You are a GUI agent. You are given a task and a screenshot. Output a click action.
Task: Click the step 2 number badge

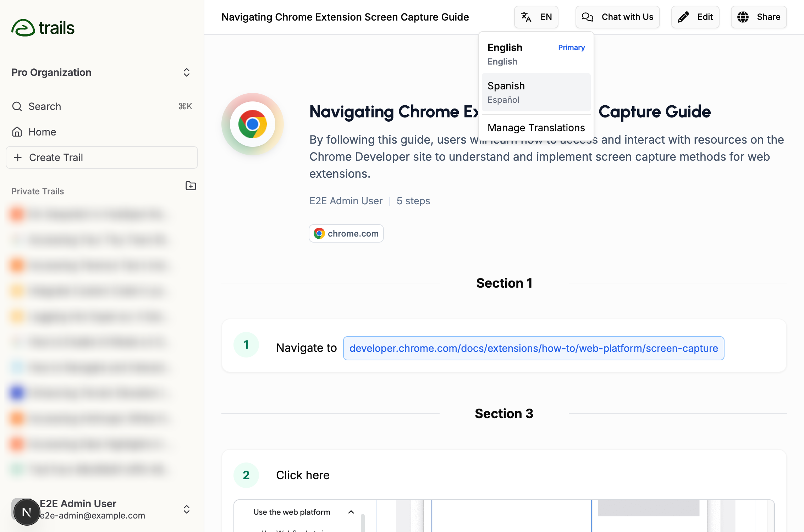tap(246, 475)
